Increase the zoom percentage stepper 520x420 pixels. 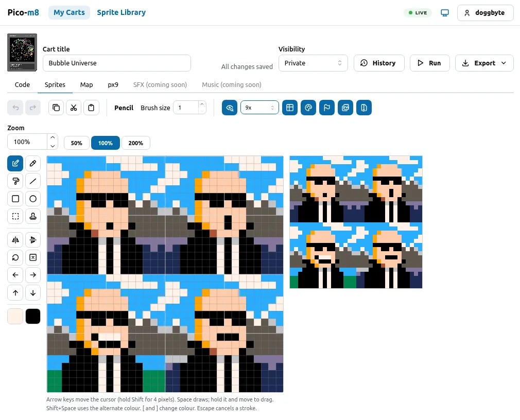tap(53, 137)
